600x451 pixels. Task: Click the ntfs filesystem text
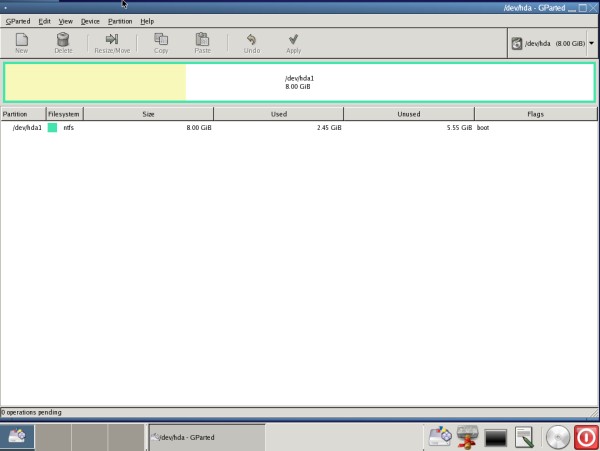click(x=68, y=127)
